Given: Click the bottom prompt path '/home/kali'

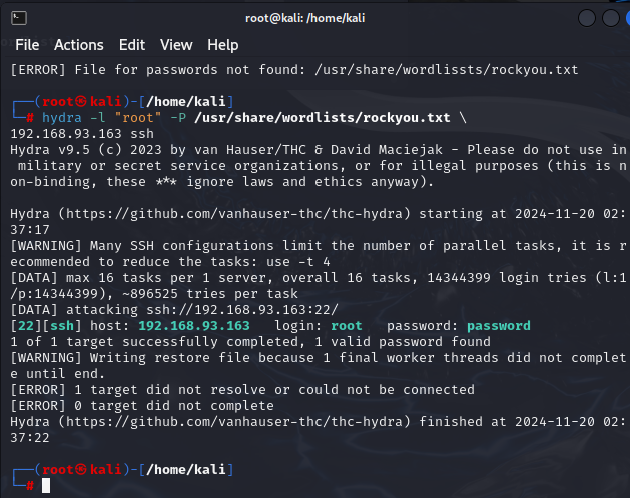Looking at the screenshot, I should 186,469.
